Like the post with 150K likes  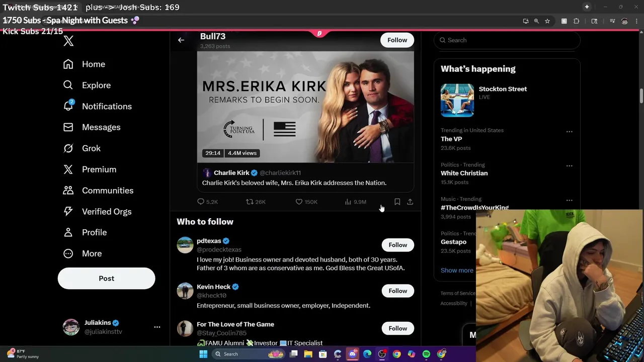pyautogui.click(x=306, y=202)
